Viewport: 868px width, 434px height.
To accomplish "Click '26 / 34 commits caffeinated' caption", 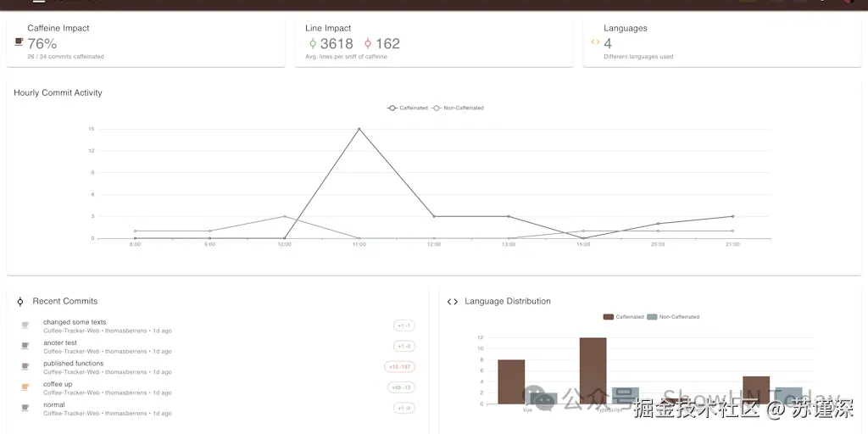I will 65,57.
